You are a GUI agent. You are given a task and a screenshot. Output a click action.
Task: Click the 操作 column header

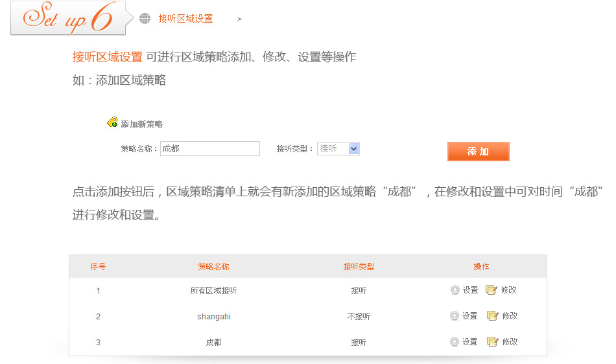(x=481, y=267)
